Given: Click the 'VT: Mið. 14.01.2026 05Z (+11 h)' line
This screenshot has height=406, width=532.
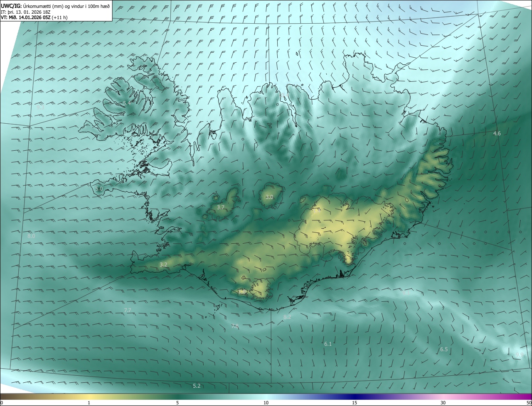Looking at the screenshot, I should (34, 17).
